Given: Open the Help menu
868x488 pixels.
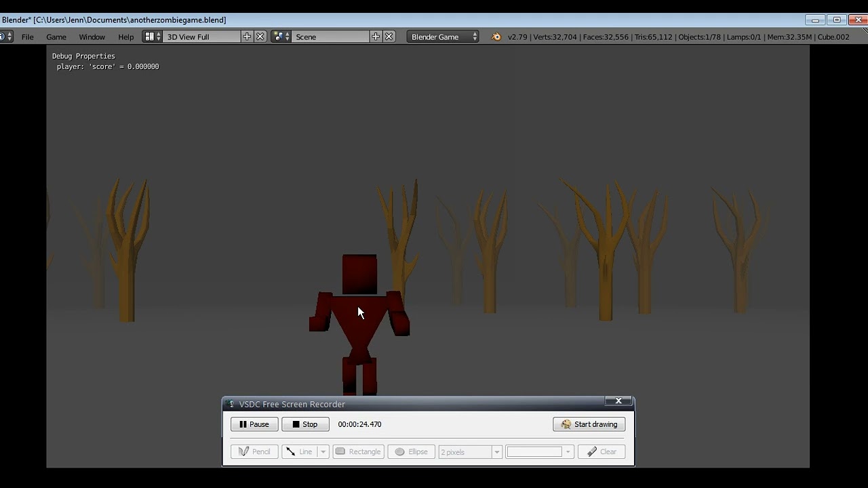Looking at the screenshot, I should [126, 37].
